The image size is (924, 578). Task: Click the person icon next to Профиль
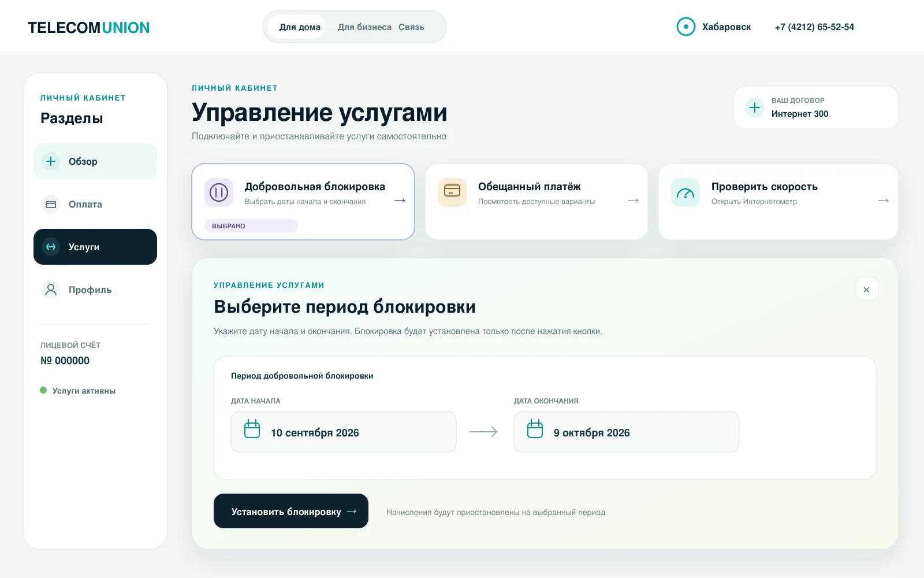(51, 290)
